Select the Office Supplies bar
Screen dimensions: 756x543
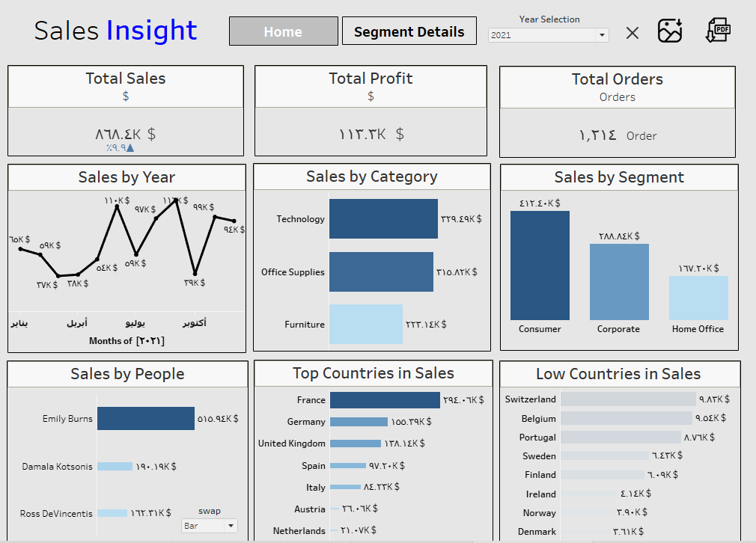click(381, 271)
